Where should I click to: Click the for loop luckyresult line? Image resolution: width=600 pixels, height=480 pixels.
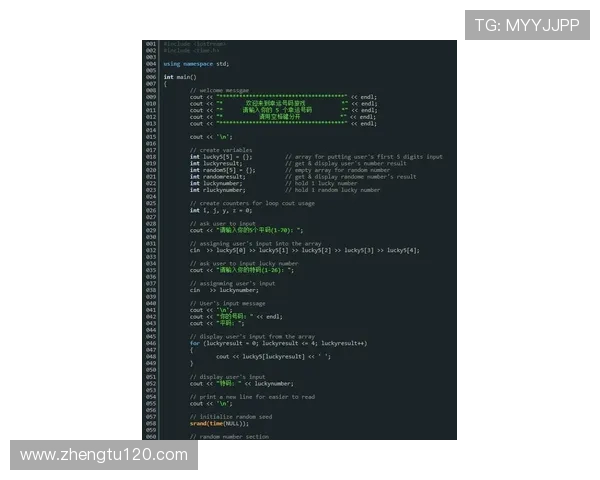click(x=278, y=343)
